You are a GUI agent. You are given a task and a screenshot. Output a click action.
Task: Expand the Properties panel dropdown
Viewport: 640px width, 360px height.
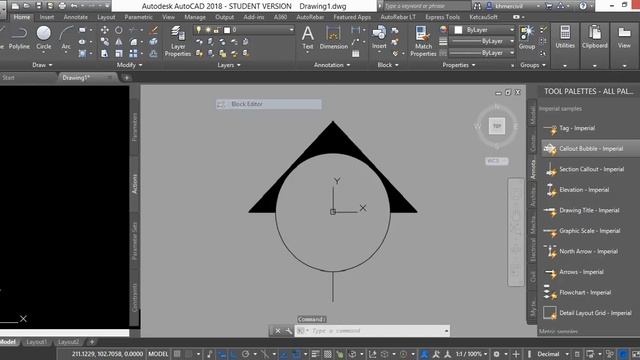(459, 65)
